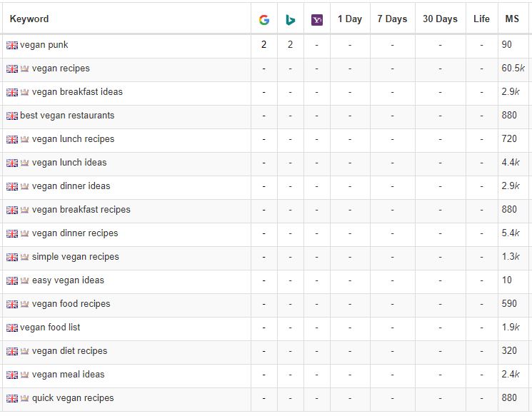
Task: Click the 1.3k MS value for simple vegan recipes
Action: (511, 257)
